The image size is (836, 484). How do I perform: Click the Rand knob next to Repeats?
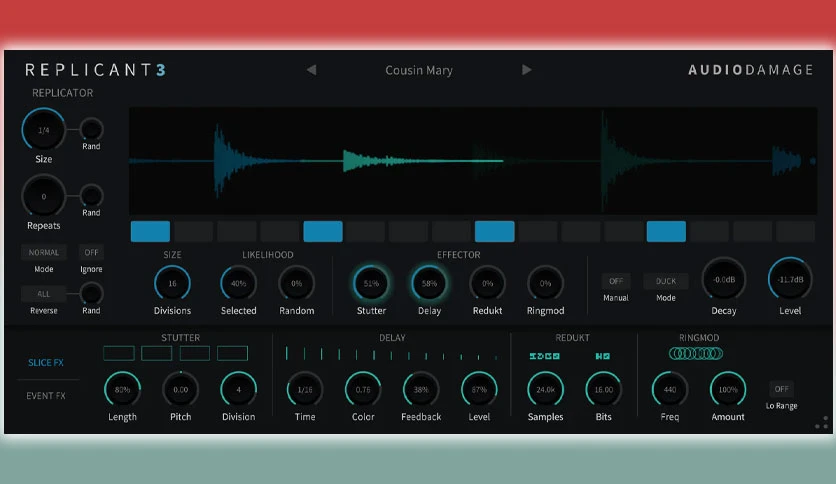[91, 196]
